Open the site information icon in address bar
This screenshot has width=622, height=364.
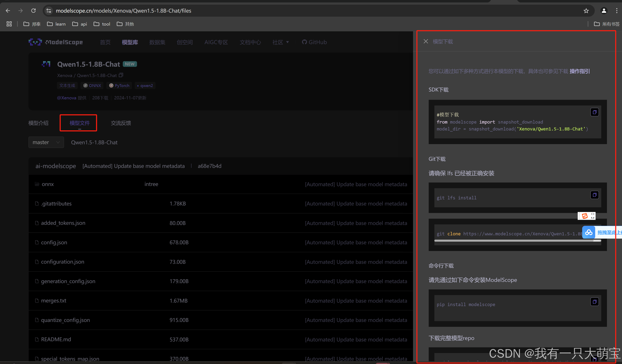[x=49, y=11]
